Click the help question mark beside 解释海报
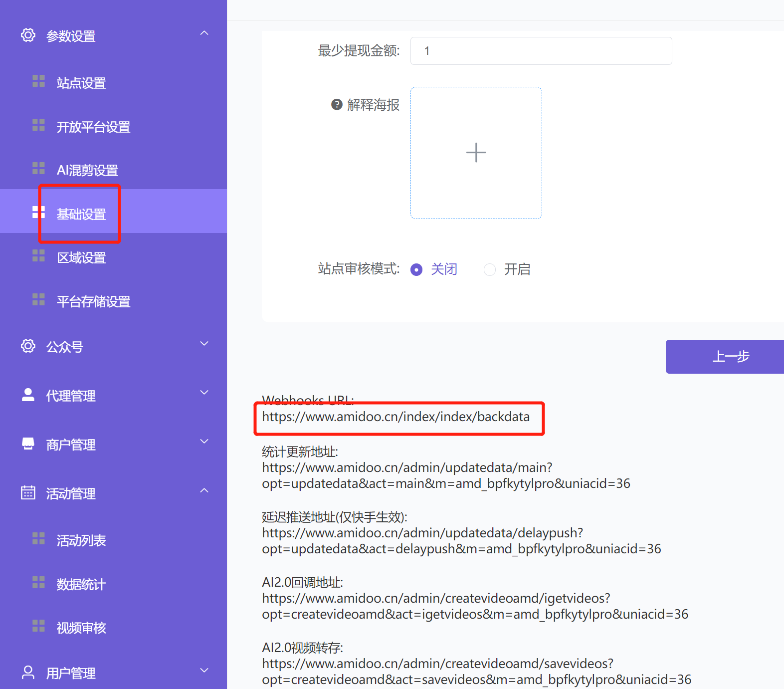Image resolution: width=784 pixels, height=689 pixels. click(x=337, y=104)
